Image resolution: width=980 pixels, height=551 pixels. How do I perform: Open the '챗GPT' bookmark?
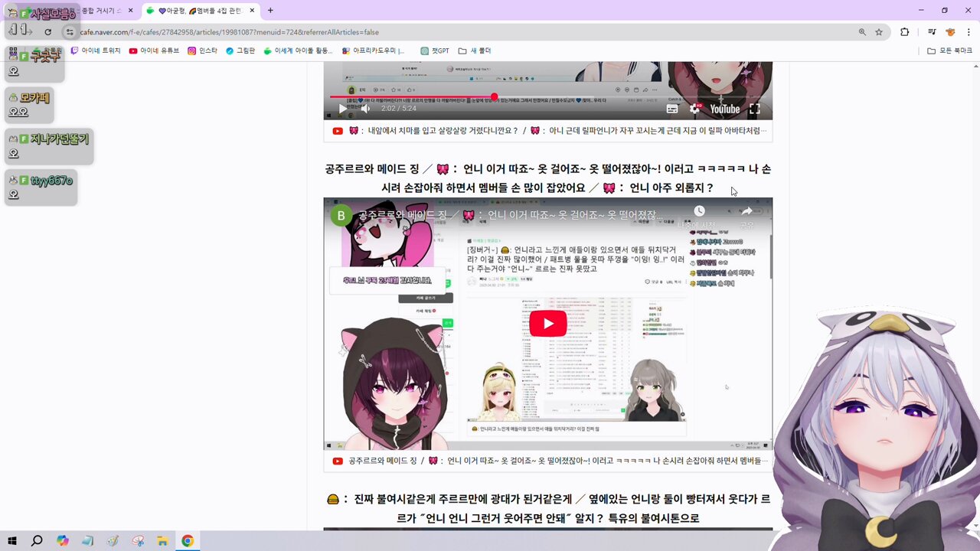[435, 51]
